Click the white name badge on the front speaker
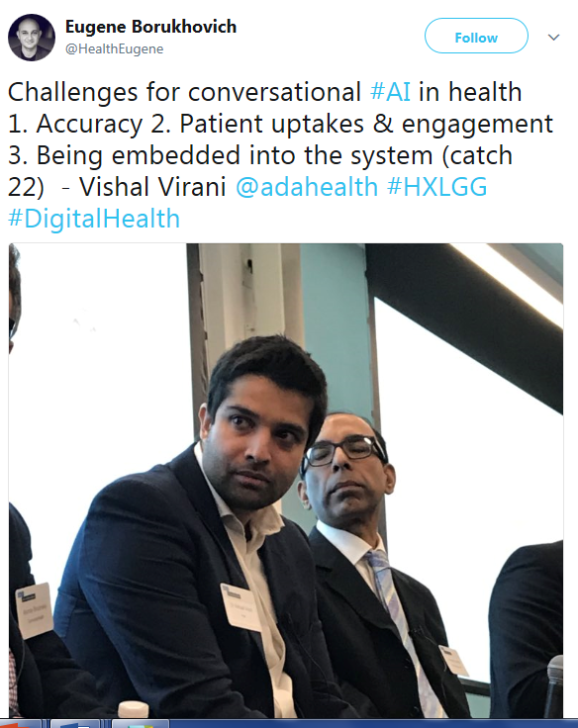The width and height of the screenshot is (578, 728). click(242, 606)
